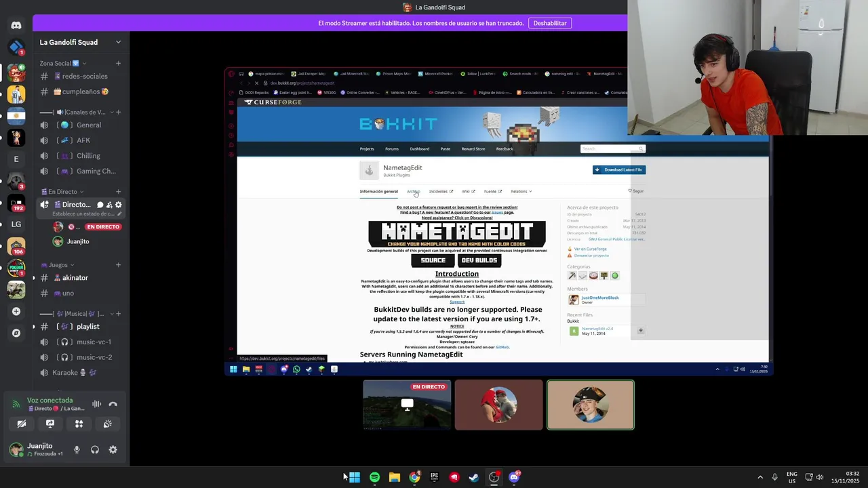This screenshot has width=868, height=488.
Task: Open akinator text channel
Action: click(x=81, y=278)
